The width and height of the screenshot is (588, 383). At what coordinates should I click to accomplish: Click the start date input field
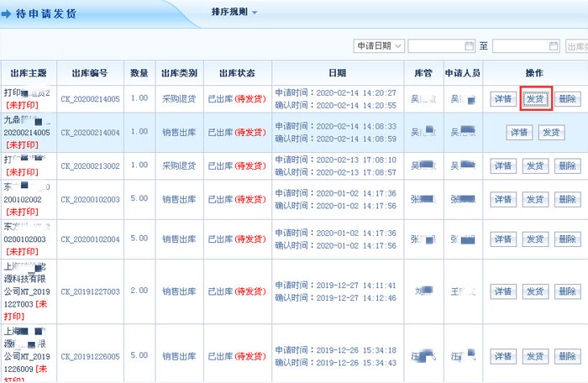[435, 46]
